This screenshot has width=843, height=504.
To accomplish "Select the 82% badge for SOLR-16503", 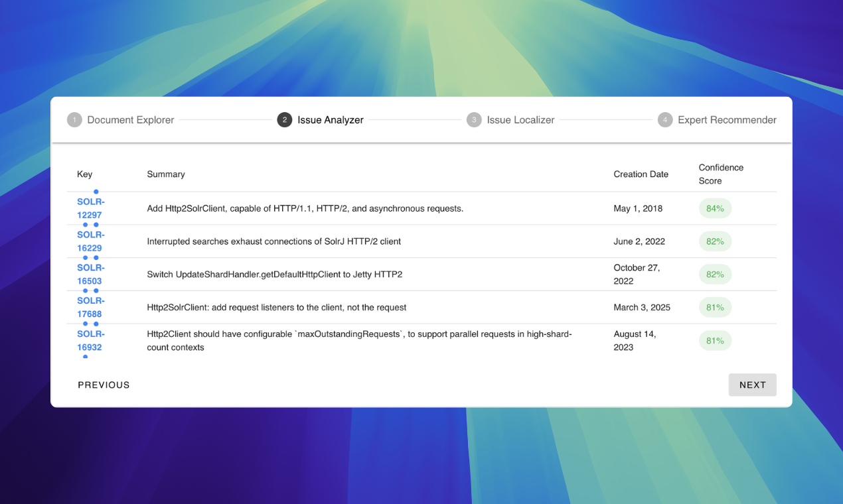I will point(715,275).
